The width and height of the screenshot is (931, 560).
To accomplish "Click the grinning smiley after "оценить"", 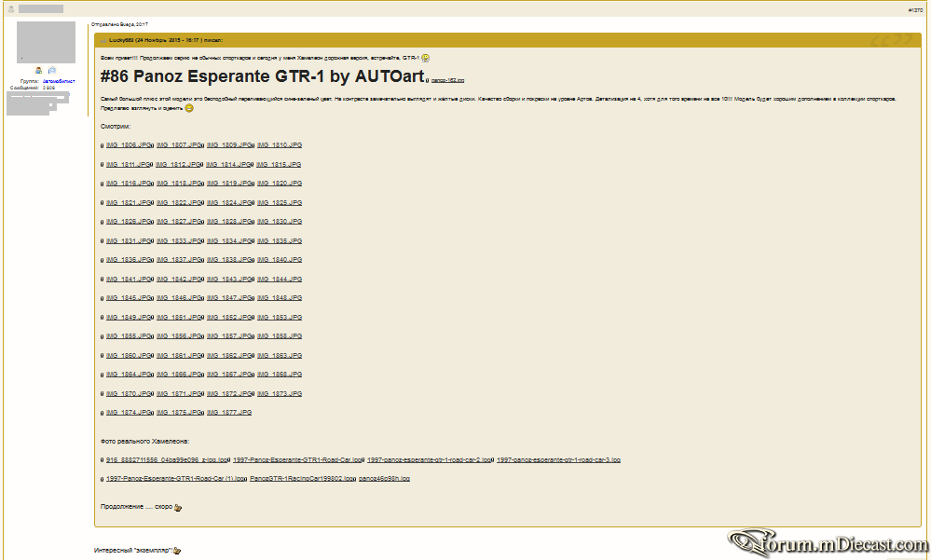I will coord(189,108).
